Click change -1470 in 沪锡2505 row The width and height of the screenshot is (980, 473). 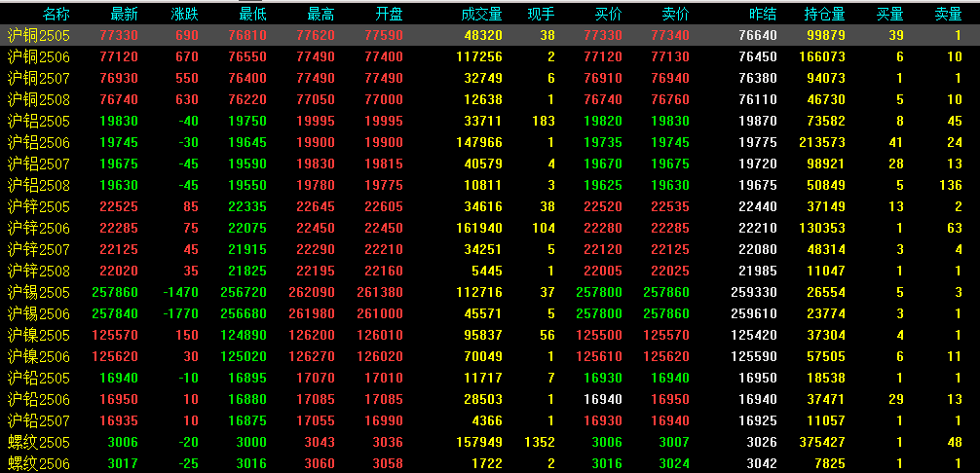[x=180, y=292]
